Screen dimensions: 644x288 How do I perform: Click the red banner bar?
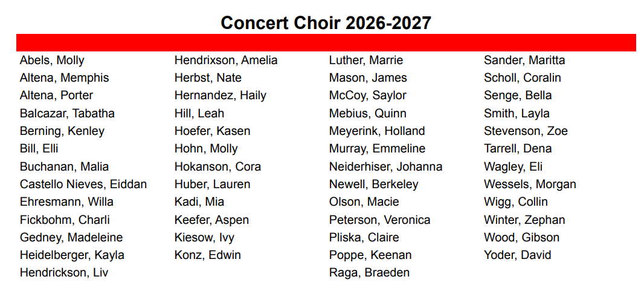326,42
